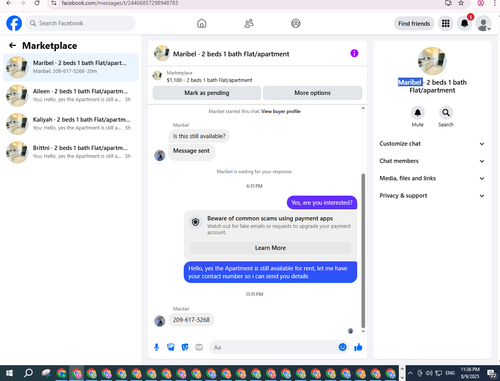Screen dimensions: 500x381
Task: Open the Menu grid icon
Action: 446,23
